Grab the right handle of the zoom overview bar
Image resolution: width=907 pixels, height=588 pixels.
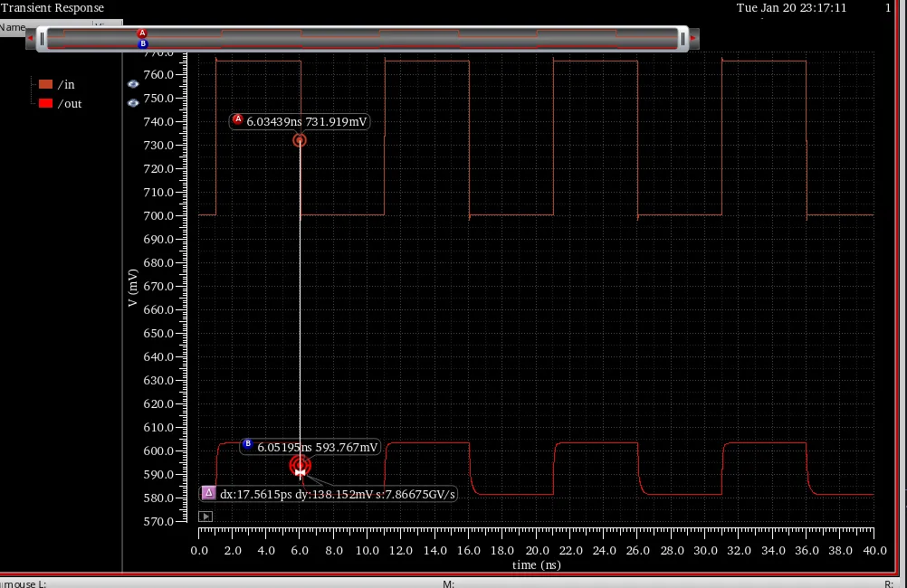pyautogui.click(x=684, y=38)
